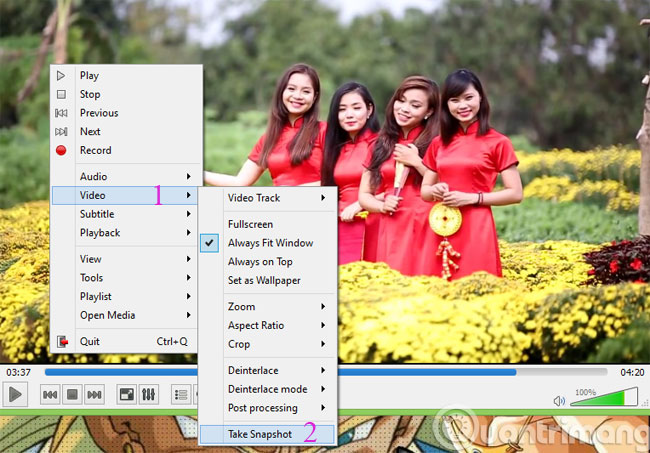The image size is (650, 453).
Task: Open the Deinterlace mode submenu
Action: pyautogui.click(x=267, y=389)
